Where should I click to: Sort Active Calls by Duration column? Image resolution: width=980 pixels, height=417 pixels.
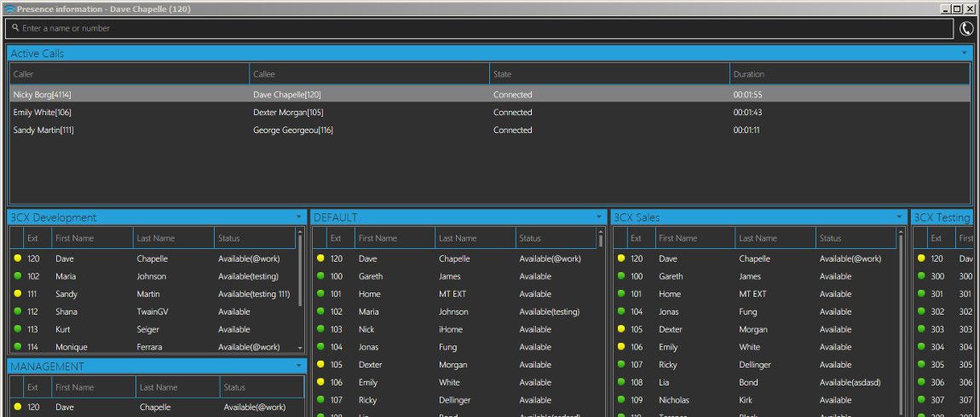[850, 74]
